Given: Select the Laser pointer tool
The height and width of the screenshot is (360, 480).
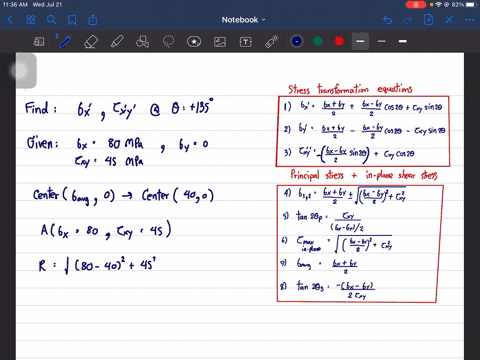Looking at the screenshot, I should [x=272, y=42].
